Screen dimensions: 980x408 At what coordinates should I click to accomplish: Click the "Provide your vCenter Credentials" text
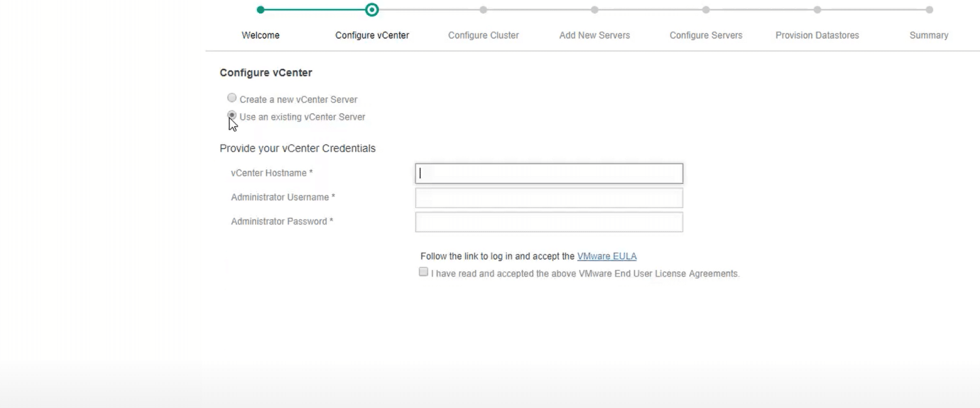pyautogui.click(x=298, y=148)
